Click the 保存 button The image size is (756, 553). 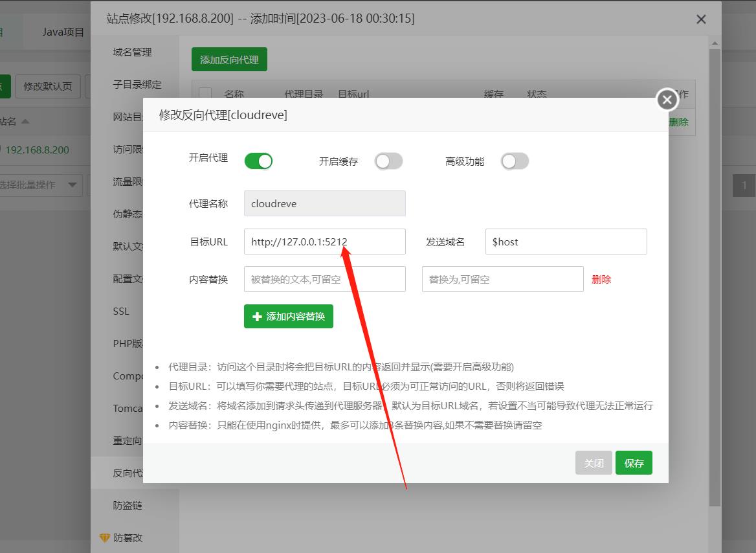[634, 463]
